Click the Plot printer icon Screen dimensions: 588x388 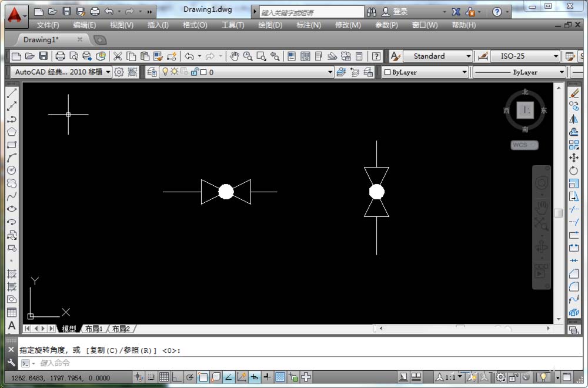click(60, 56)
